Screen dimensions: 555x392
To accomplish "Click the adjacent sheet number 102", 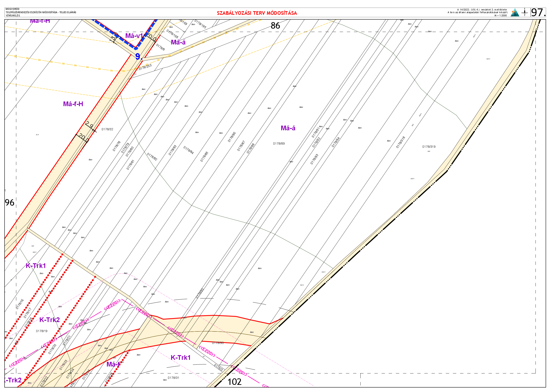I will tap(234, 382).
